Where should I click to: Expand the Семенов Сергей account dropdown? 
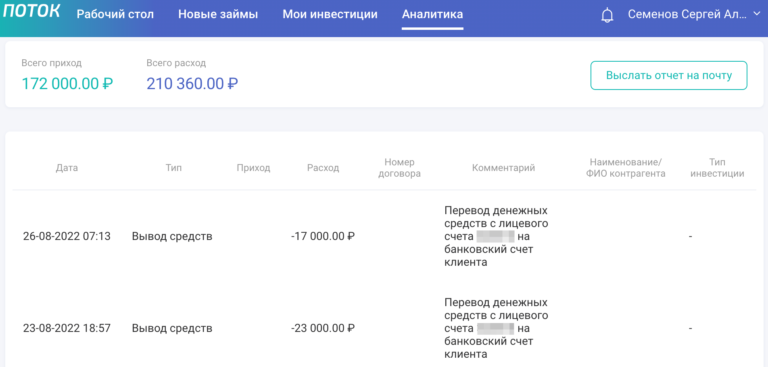pos(694,15)
